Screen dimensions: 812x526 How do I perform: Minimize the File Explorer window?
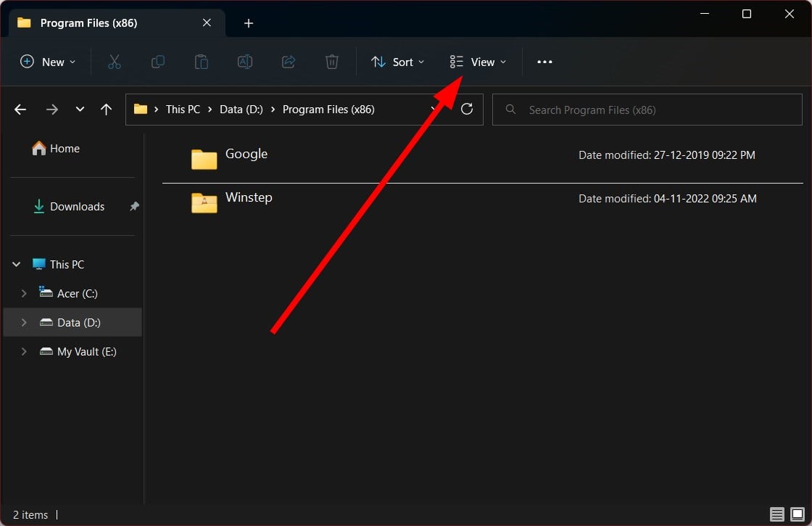coord(704,14)
